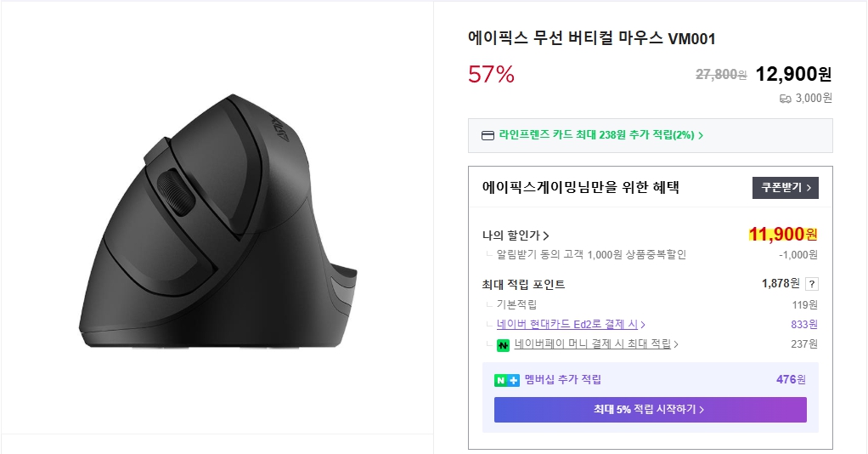Click the highlighted 11,900원 discounted price
Screen dimensions: 868x454
point(782,234)
